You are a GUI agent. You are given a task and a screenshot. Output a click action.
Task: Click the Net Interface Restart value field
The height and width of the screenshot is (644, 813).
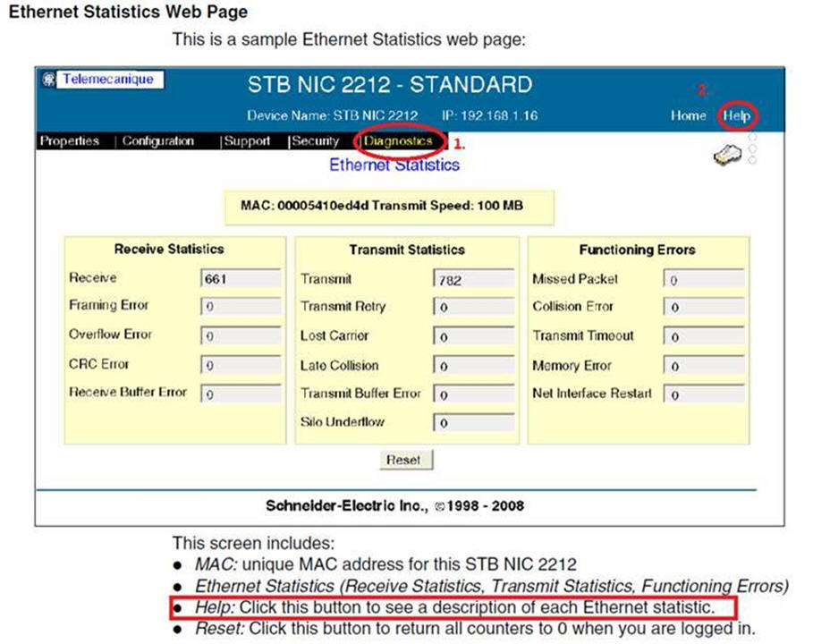click(x=704, y=394)
